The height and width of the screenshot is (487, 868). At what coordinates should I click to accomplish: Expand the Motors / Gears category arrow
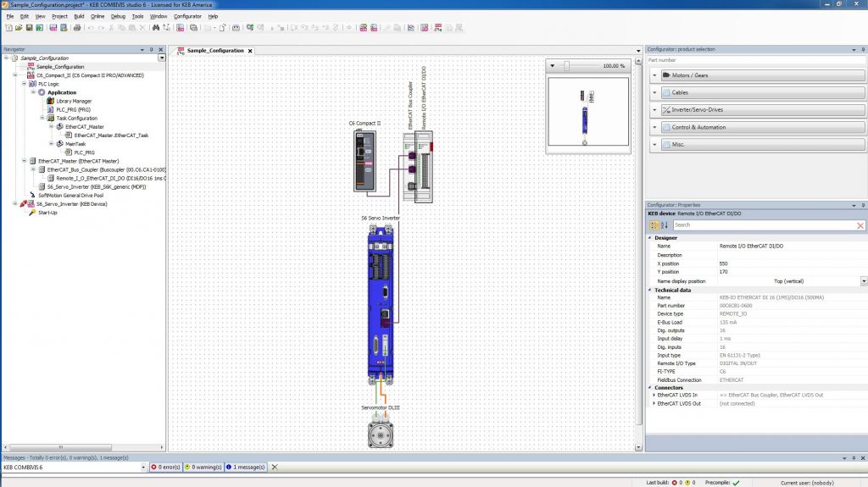pos(654,75)
